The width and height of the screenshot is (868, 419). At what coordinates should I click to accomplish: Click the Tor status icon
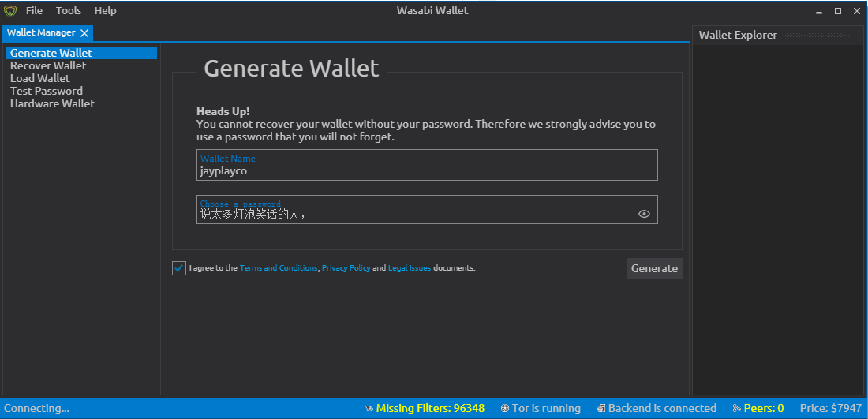[505, 409]
